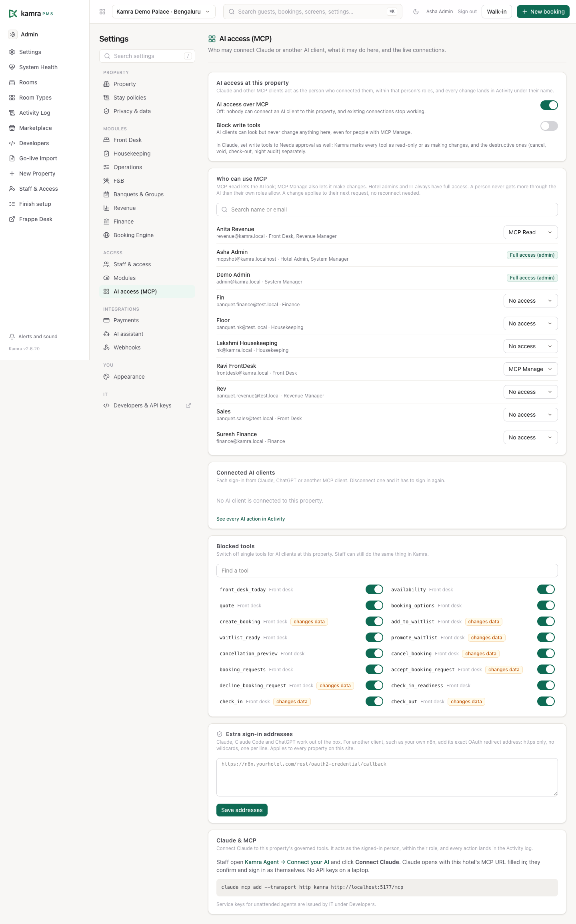Click the New booking button
The height and width of the screenshot is (924, 576).
543,12
